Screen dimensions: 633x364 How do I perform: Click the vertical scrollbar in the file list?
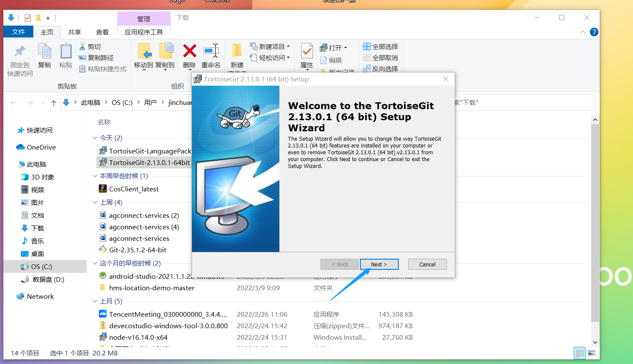pyautogui.click(x=595, y=223)
